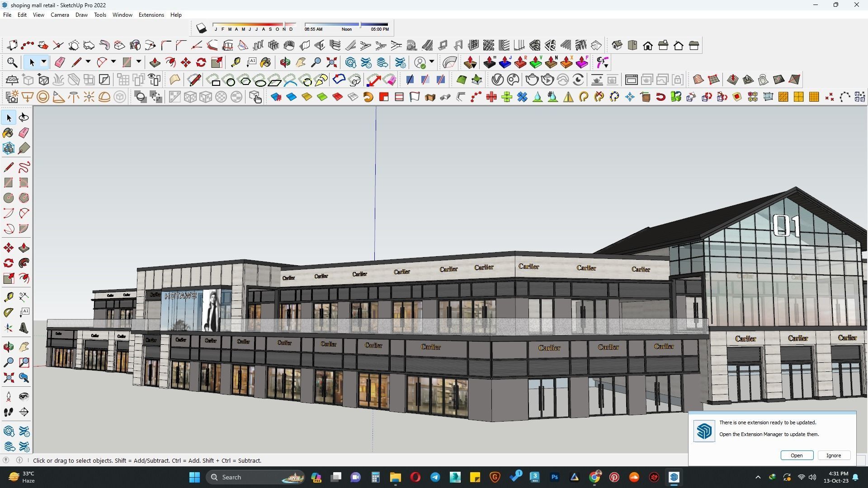868x488 pixels.
Task: Select the Zoom Window tool
Action: 24,362
